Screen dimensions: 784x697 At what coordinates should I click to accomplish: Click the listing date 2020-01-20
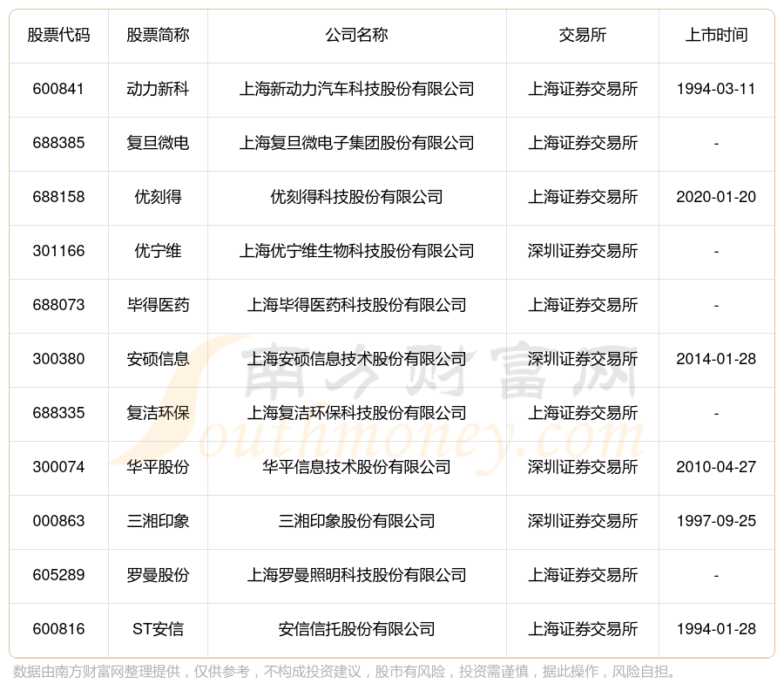716,197
